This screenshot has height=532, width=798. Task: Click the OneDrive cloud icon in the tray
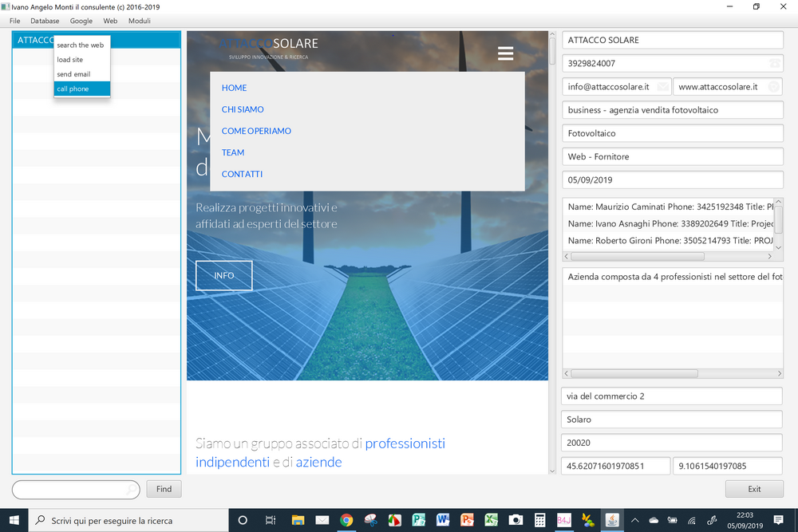(654, 520)
